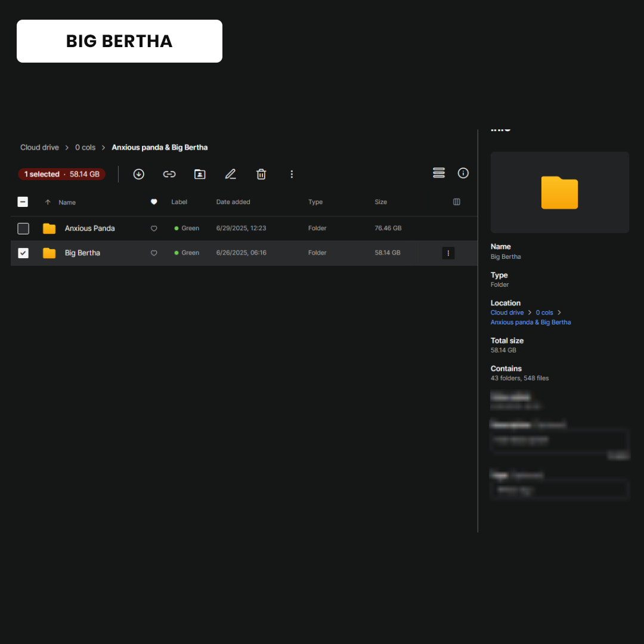Open column chooser icon in header

tap(457, 202)
